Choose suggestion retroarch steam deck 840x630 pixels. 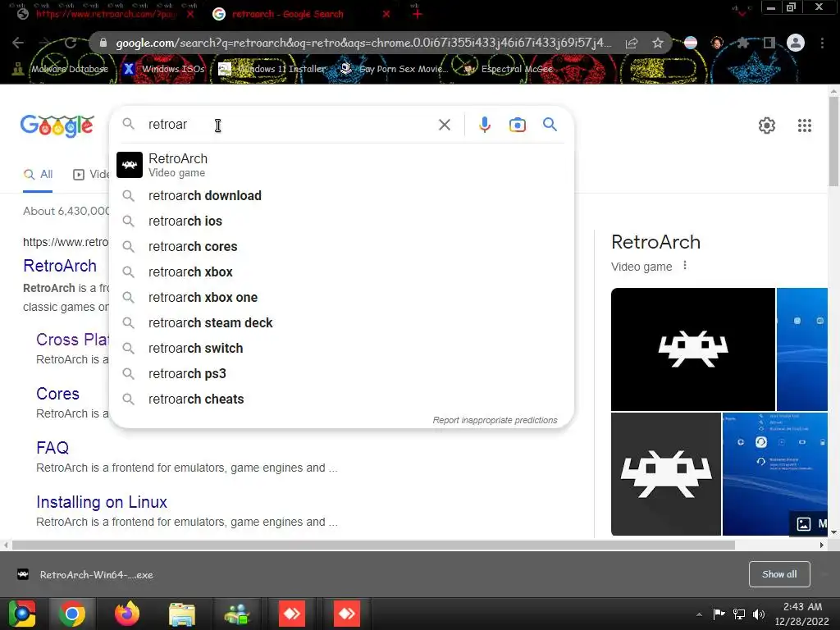341,322
